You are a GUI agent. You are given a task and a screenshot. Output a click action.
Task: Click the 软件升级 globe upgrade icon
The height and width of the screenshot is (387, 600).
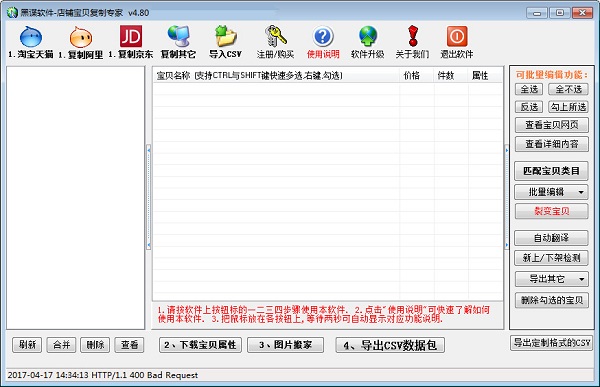(368, 36)
